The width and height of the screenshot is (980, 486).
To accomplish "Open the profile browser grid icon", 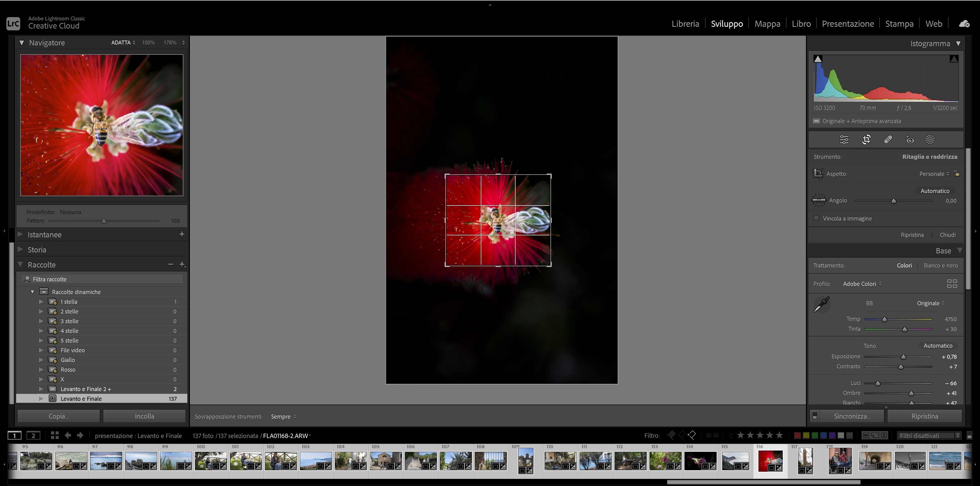I will (952, 284).
